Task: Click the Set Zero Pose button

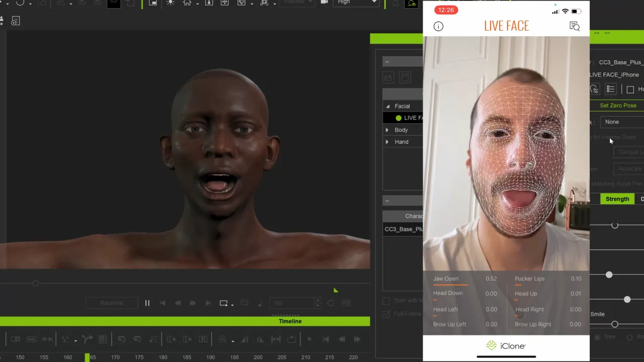Action: [617, 106]
